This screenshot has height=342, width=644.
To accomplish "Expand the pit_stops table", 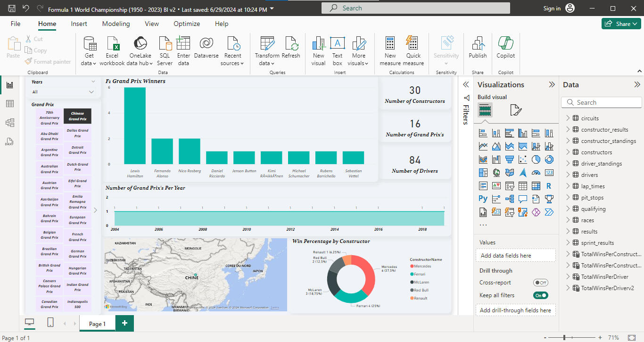I will [x=568, y=198].
